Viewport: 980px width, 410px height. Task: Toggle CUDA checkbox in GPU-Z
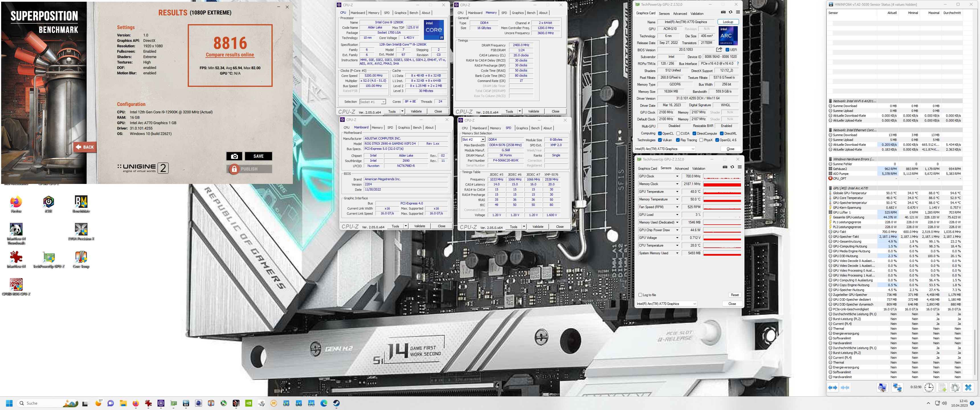(x=678, y=134)
